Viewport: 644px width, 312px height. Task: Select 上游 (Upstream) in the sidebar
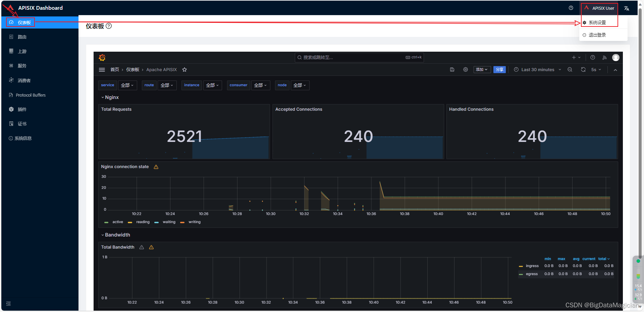22,51
